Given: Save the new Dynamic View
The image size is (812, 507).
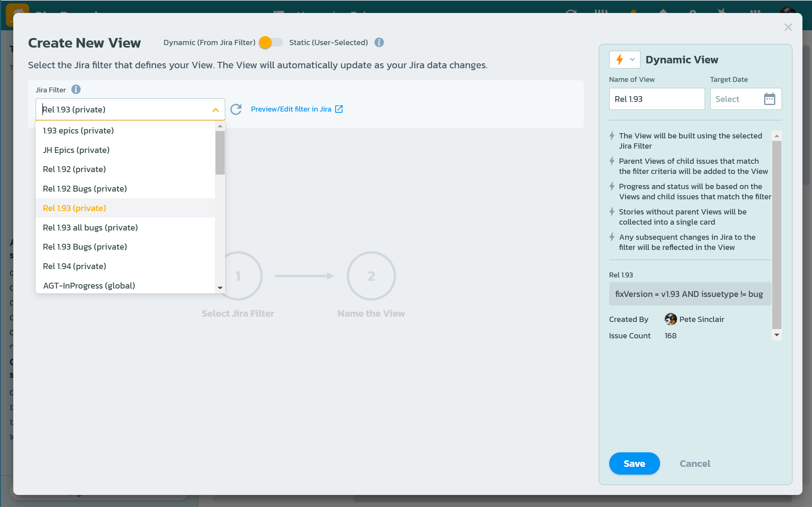Looking at the screenshot, I should click(x=634, y=463).
